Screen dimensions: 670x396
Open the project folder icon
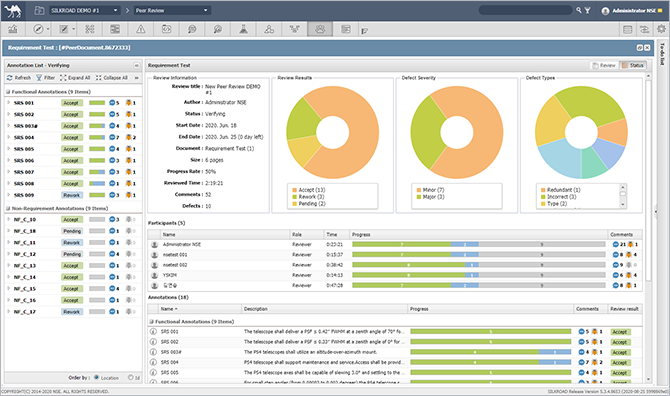[x=39, y=10]
